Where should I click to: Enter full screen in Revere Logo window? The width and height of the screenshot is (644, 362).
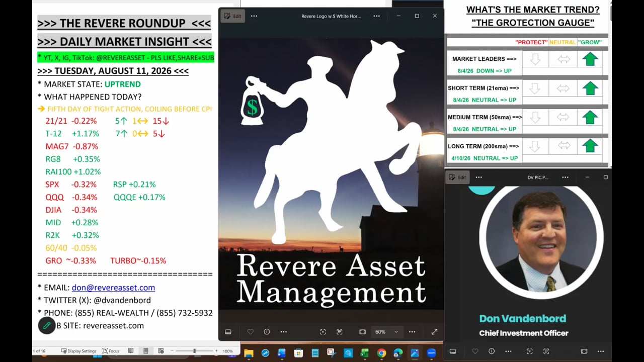click(434, 332)
